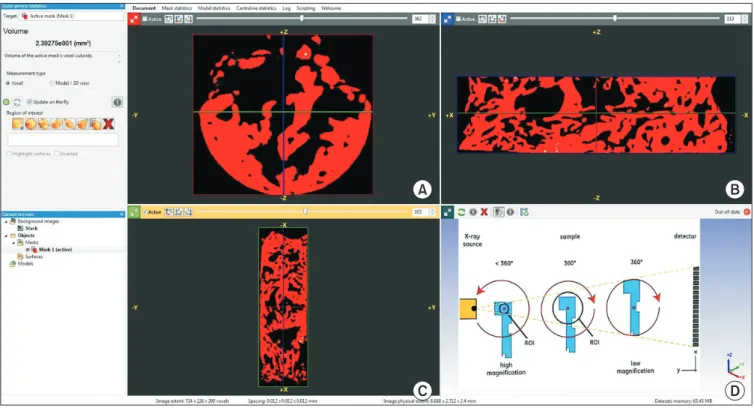Click the second view-tool icon in view A toolbar
The image size is (754, 408).
tap(178, 19)
